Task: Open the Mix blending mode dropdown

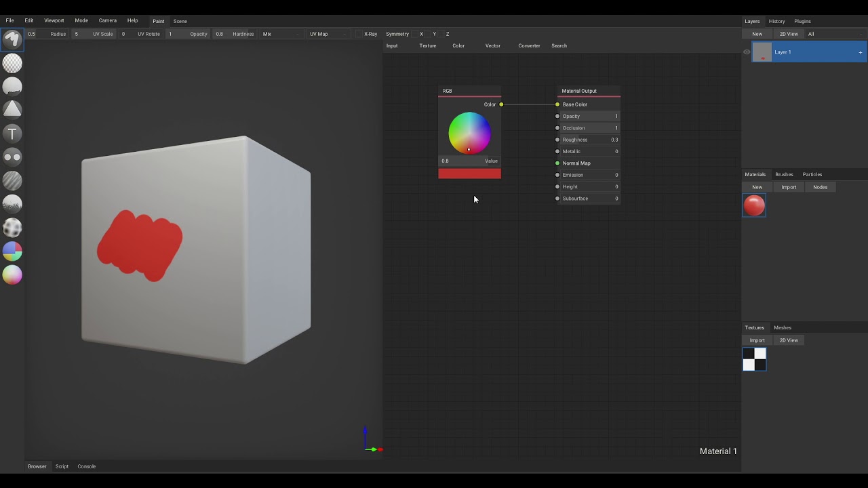Action: click(x=281, y=34)
